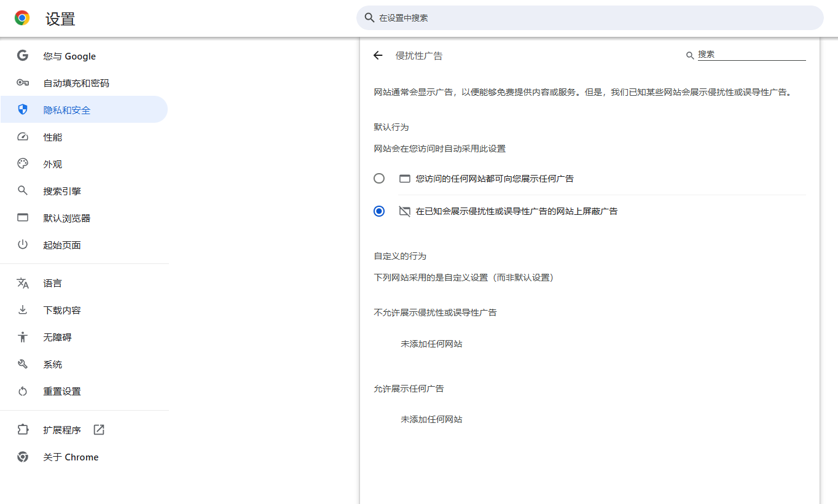The height and width of the screenshot is (504, 838).
Task: Focus the 在设置中搜索 search box
Action: [x=590, y=18]
